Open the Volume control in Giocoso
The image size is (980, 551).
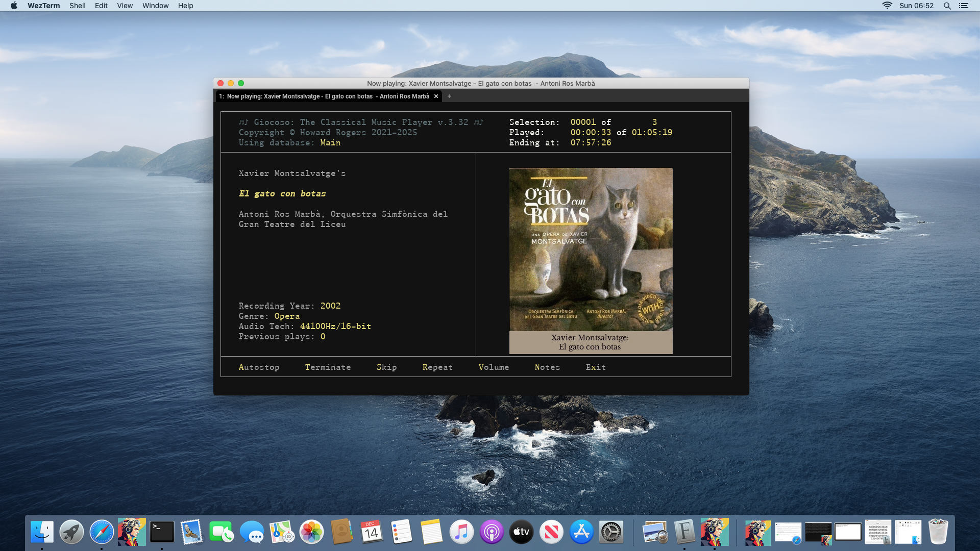(493, 367)
